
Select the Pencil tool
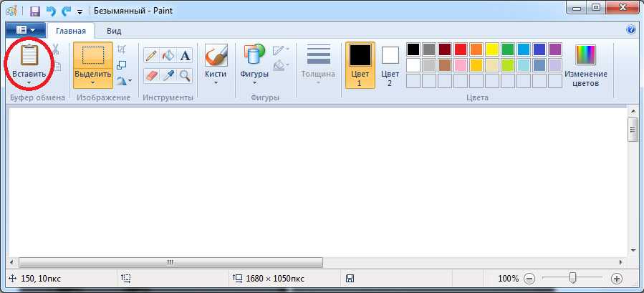(x=151, y=56)
